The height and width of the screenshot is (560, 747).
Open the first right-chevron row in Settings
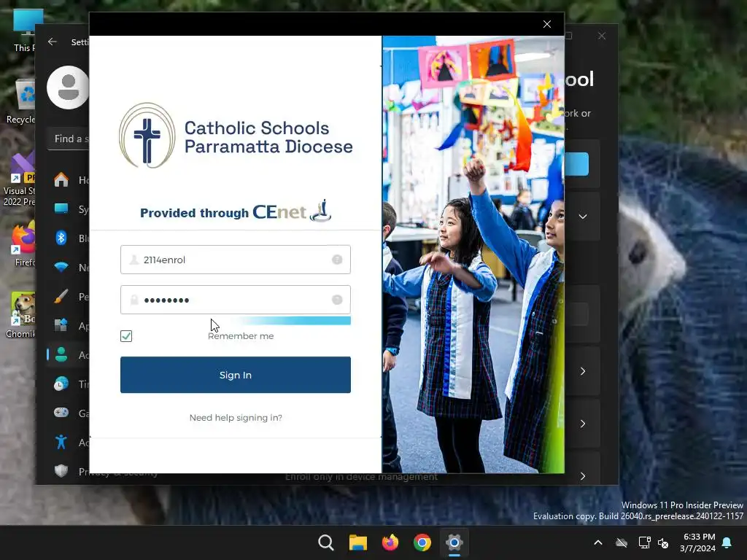[583, 371]
